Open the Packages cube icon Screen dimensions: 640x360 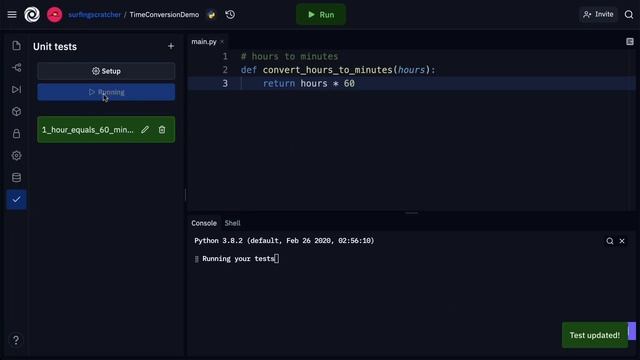click(16, 111)
